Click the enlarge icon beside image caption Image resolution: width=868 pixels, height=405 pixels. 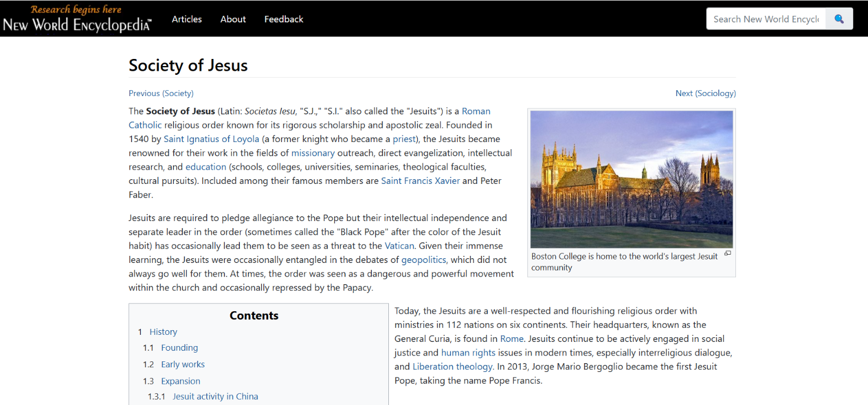[x=728, y=253]
